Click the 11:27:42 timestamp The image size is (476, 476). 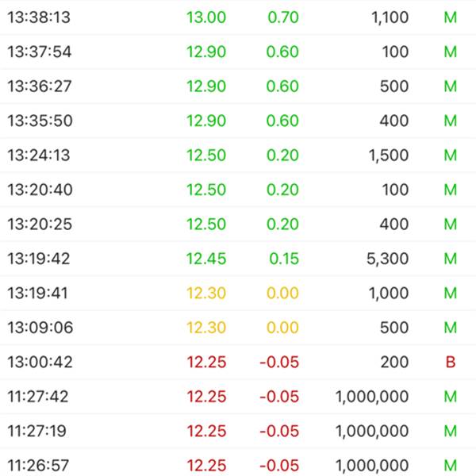38,397
